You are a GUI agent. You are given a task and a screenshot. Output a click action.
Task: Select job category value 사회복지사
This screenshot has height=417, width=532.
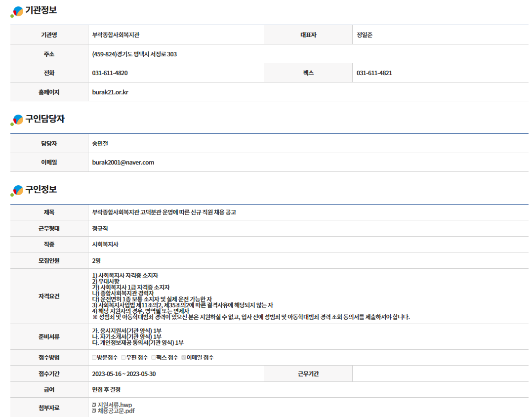(105, 244)
